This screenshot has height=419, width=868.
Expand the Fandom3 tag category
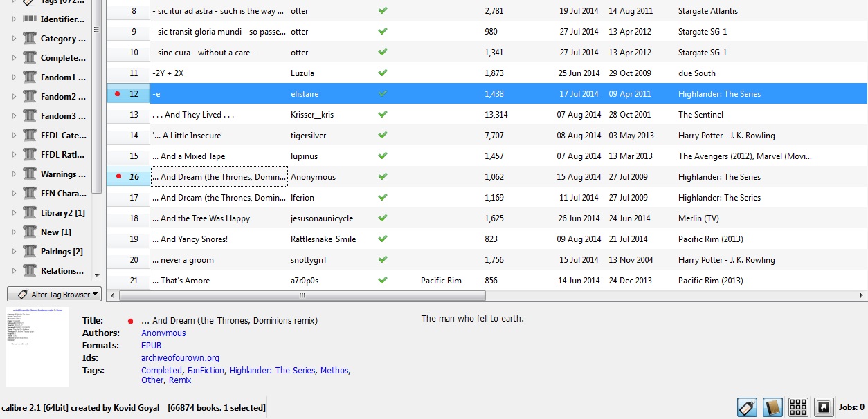[14, 116]
